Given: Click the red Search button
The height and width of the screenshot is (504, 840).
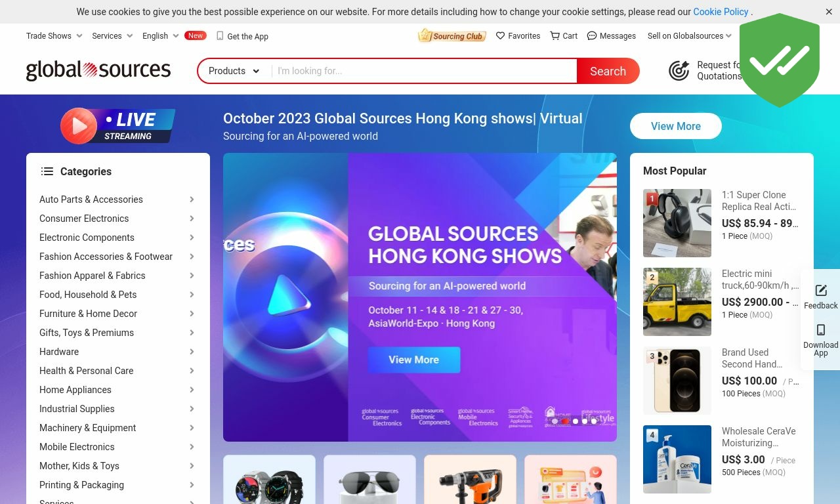Looking at the screenshot, I should tap(608, 71).
